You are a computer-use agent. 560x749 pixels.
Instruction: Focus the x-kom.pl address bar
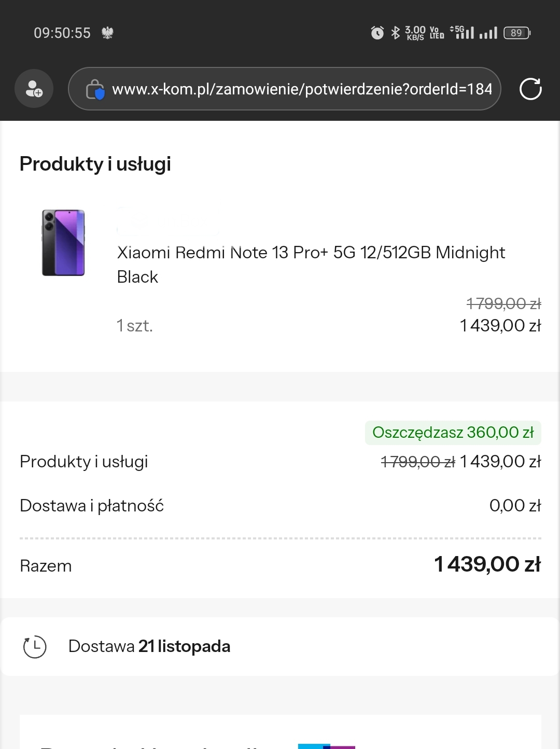coord(302,89)
